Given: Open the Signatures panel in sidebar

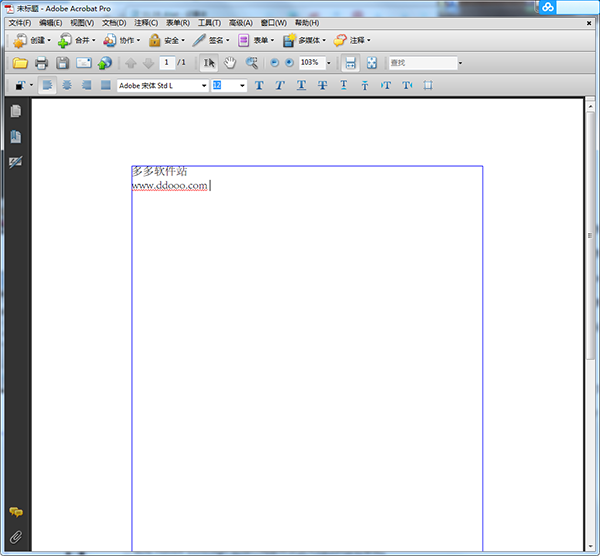Looking at the screenshot, I should (15, 162).
